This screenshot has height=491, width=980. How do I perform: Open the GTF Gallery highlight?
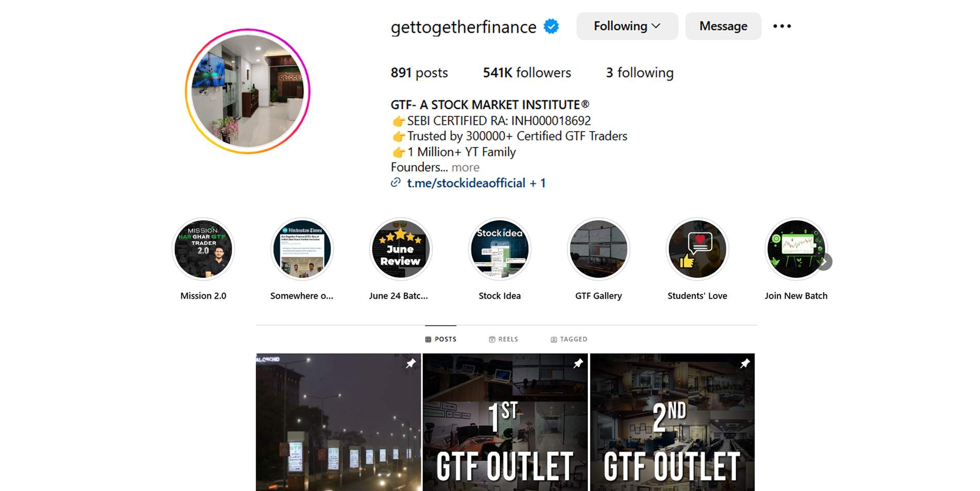(598, 249)
